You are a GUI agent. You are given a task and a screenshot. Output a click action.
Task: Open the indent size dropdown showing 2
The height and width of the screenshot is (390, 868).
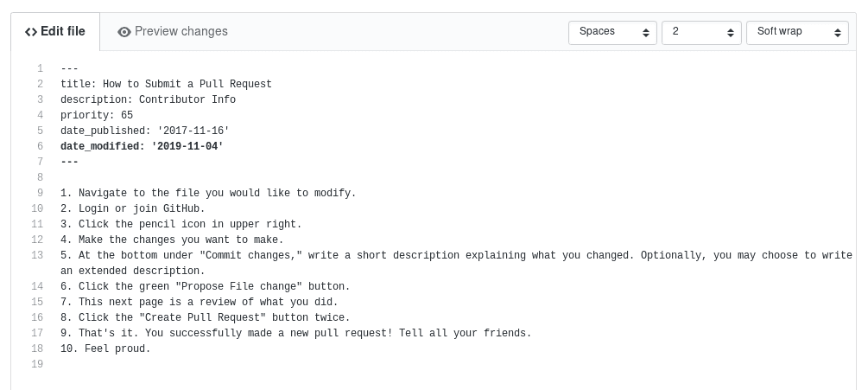(x=701, y=33)
